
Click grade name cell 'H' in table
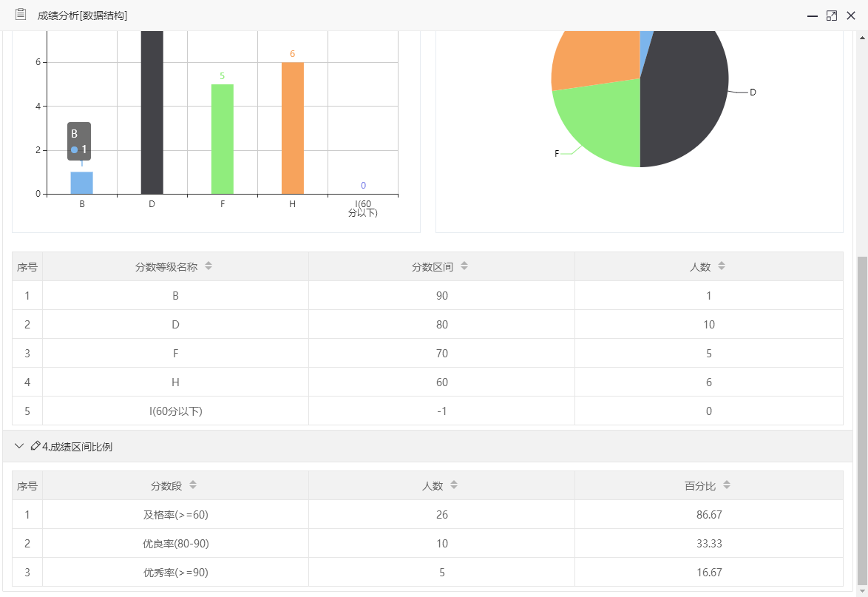click(175, 382)
